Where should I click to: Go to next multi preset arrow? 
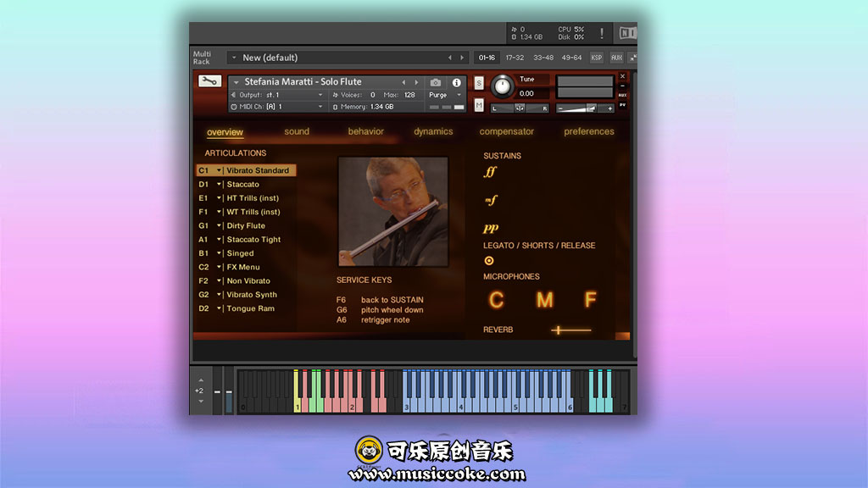click(x=462, y=58)
